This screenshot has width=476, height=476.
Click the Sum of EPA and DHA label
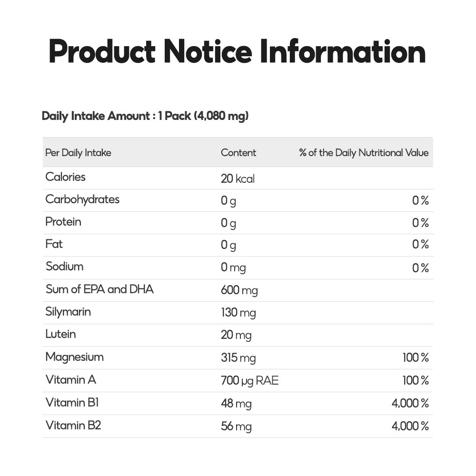[99, 289]
